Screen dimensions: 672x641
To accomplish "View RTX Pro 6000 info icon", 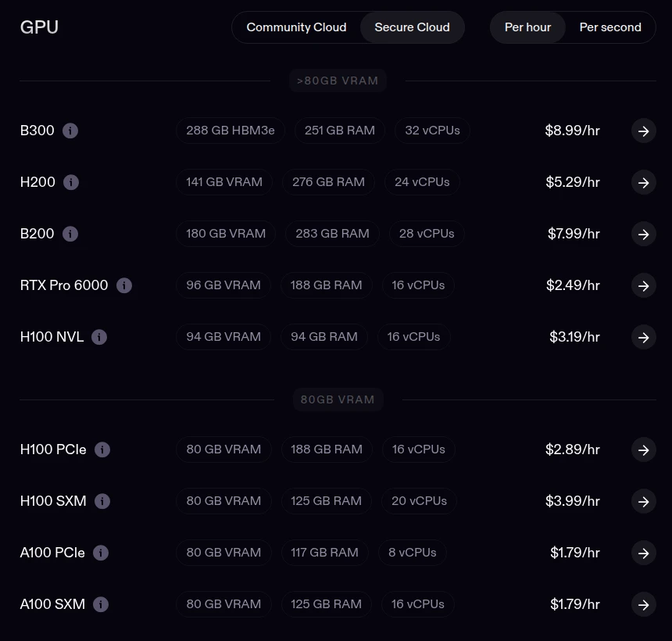I will [x=124, y=285].
